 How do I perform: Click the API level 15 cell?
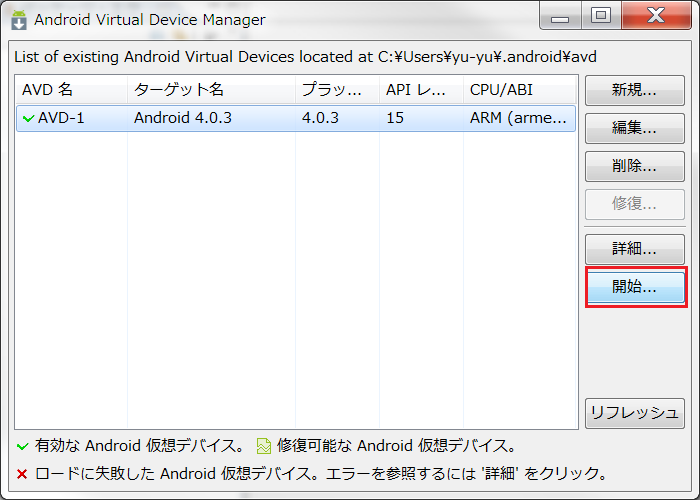point(395,118)
